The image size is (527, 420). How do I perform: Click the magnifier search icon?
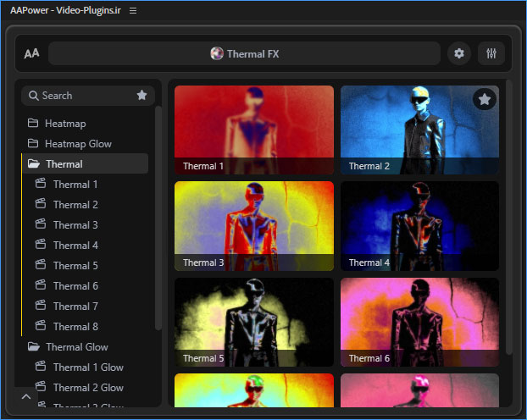[x=33, y=96]
